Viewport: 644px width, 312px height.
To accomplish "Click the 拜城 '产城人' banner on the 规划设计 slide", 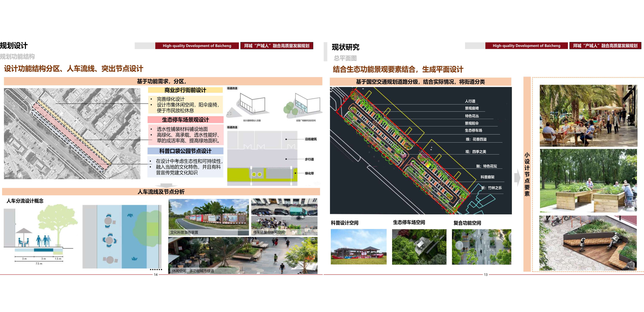I will tap(277, 46).
